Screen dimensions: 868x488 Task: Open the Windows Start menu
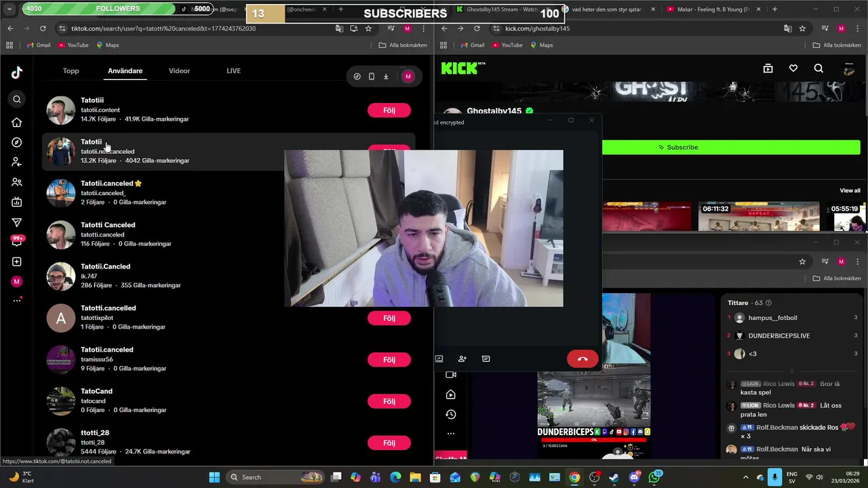pyautogui.click(x=214, y=477)
